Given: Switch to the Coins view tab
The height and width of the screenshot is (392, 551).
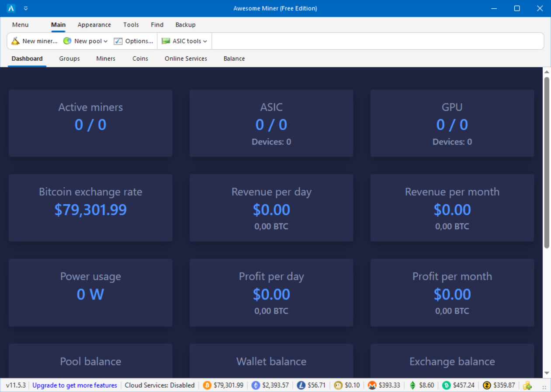Looking at the screenshot, I should (x=140, y=58).
